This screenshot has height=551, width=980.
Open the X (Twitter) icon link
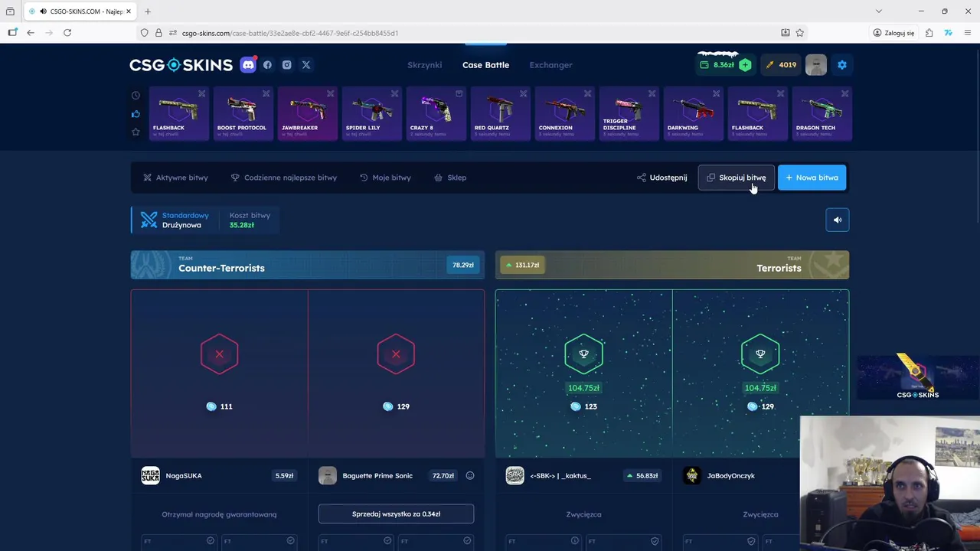point(306,65)
